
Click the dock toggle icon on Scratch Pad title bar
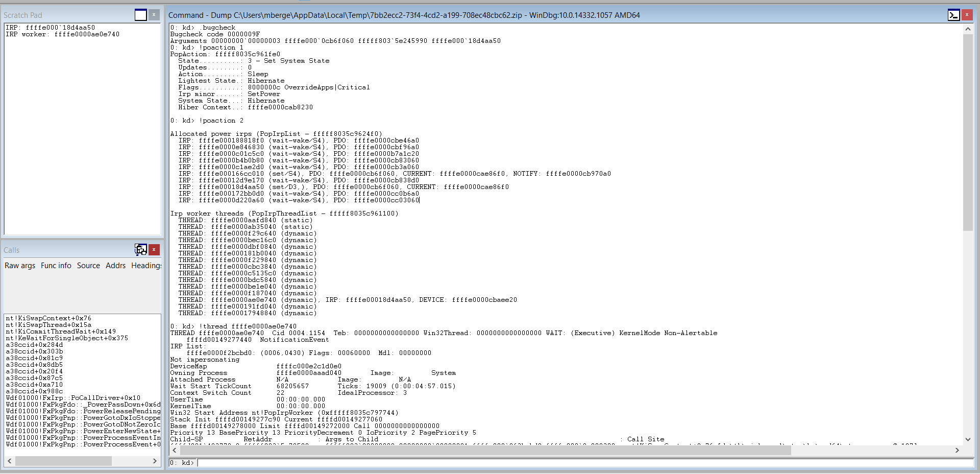click(x=140, y=15)
